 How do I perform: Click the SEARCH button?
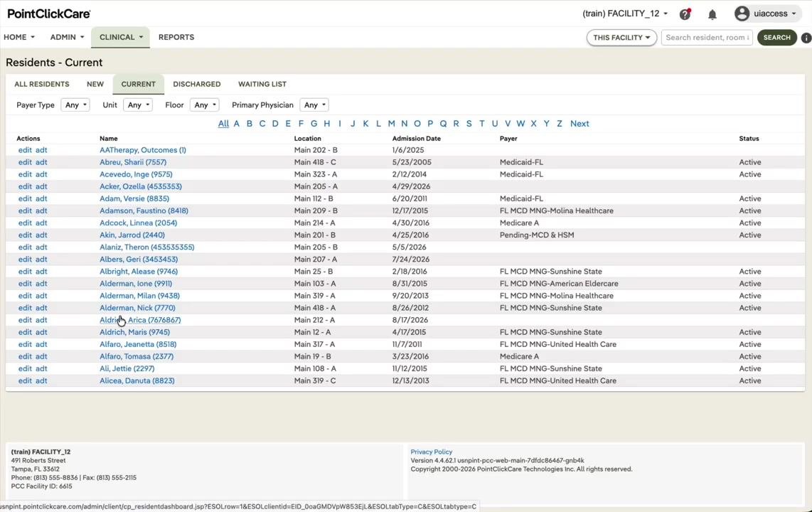pyautogui.click(x=776, y=37)
